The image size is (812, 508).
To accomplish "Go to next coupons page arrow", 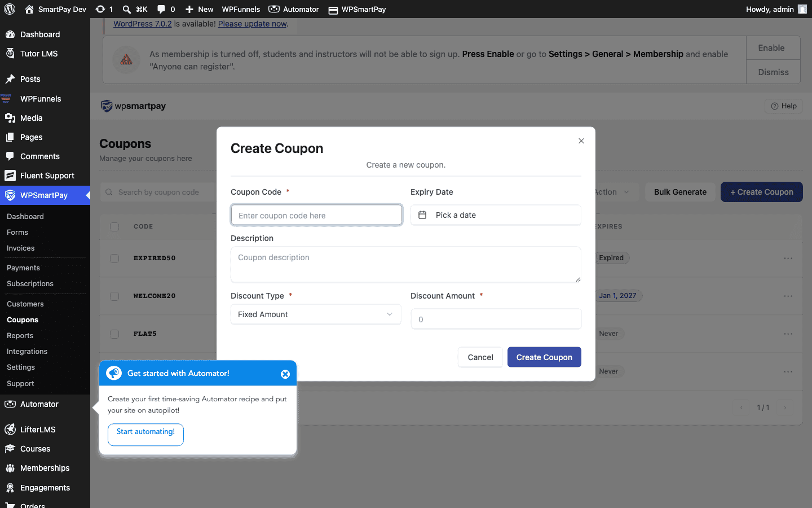I will click(785, 408).
